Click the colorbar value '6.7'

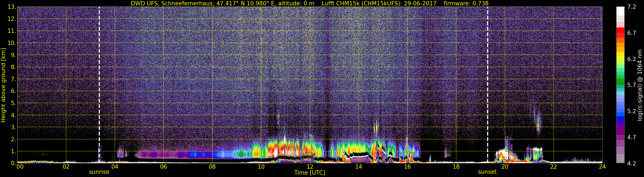pos(632,33)
